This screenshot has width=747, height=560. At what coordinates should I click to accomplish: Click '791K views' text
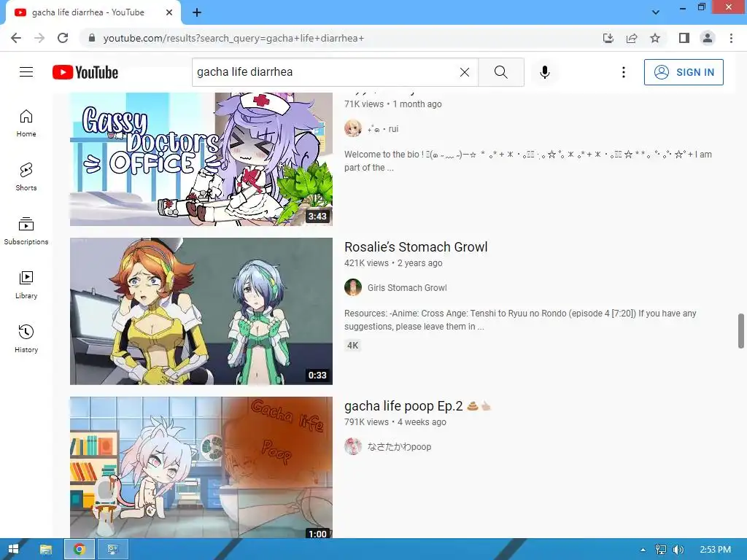pos(366,422)
